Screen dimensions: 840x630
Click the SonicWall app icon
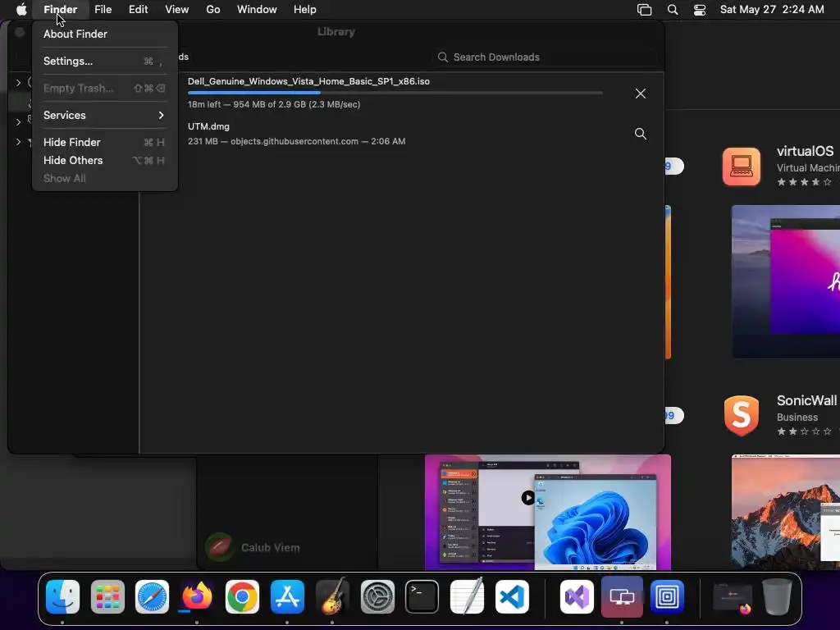pyautogui.click(x=742, y=416)
